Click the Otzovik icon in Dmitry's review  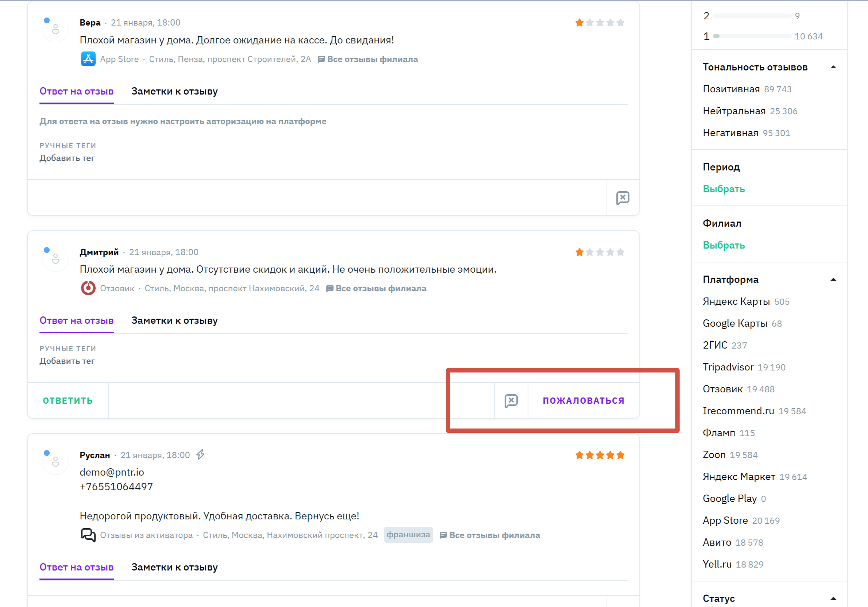point(88,288)
